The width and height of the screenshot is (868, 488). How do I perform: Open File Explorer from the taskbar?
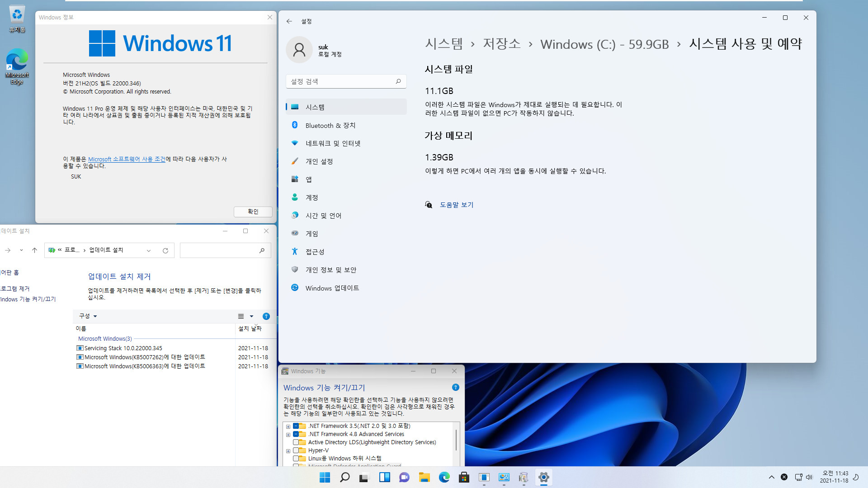coord(424,477)
